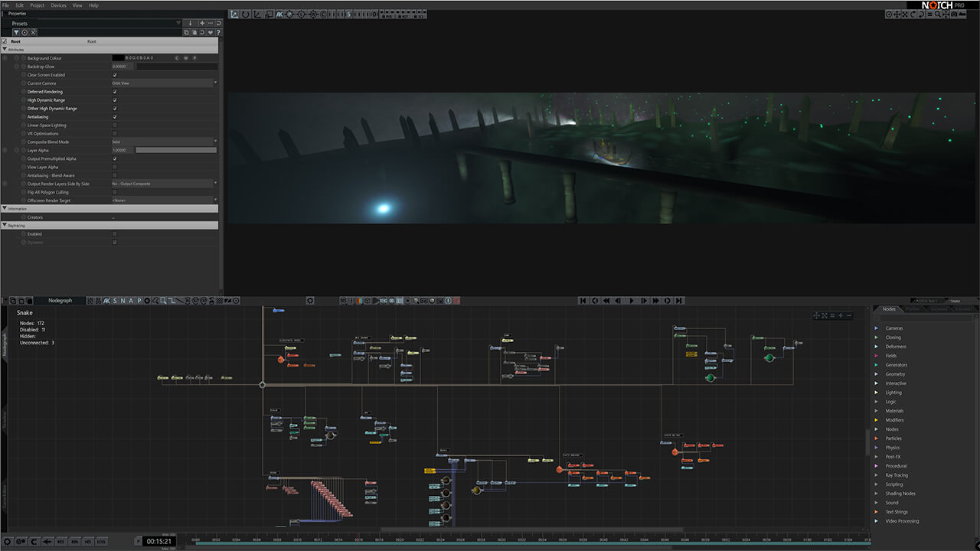Toggle Antialiasing checkbox

tap(115, 117)
